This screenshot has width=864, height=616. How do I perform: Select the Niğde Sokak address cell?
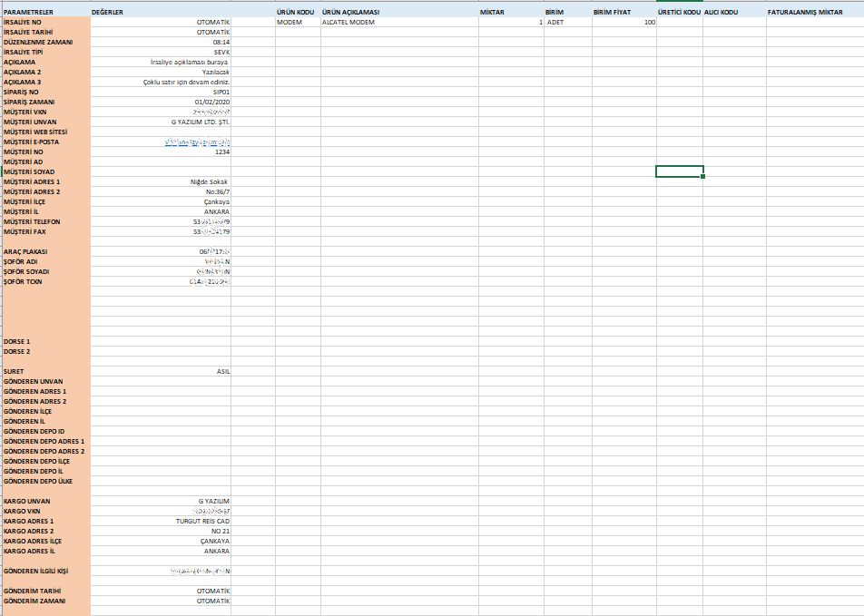161,182
